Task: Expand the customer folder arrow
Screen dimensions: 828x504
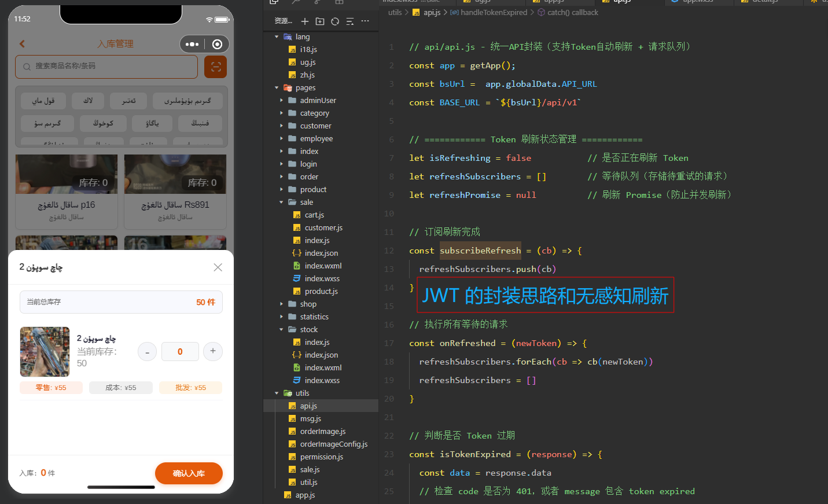Action: click(282, 126)
